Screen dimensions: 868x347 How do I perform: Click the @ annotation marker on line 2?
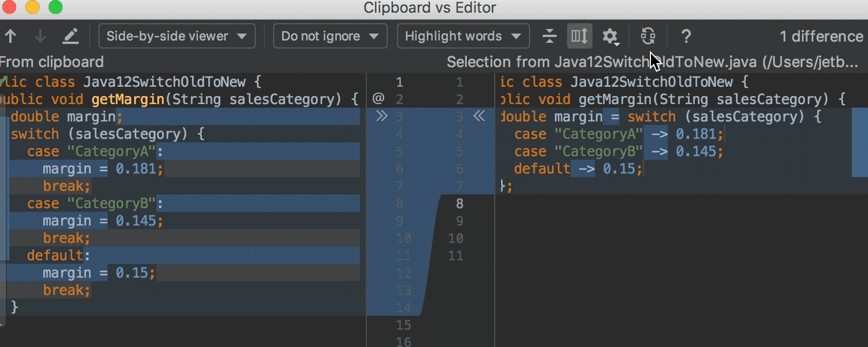point(378,99)
